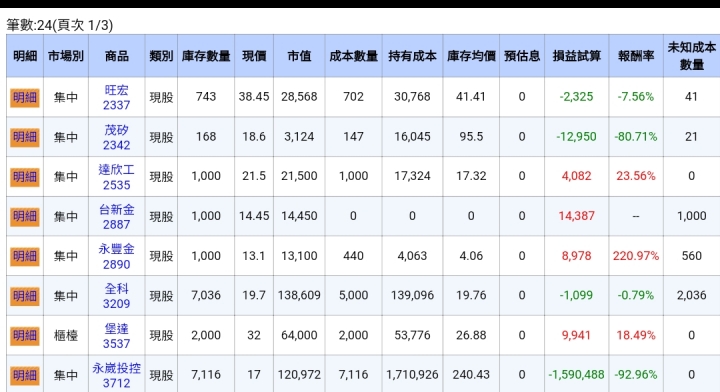This screenshot has height=392, width=720.
Task: Select the 220.97% return rate cell
Action: pyautogui.click(x=636, y=256)
